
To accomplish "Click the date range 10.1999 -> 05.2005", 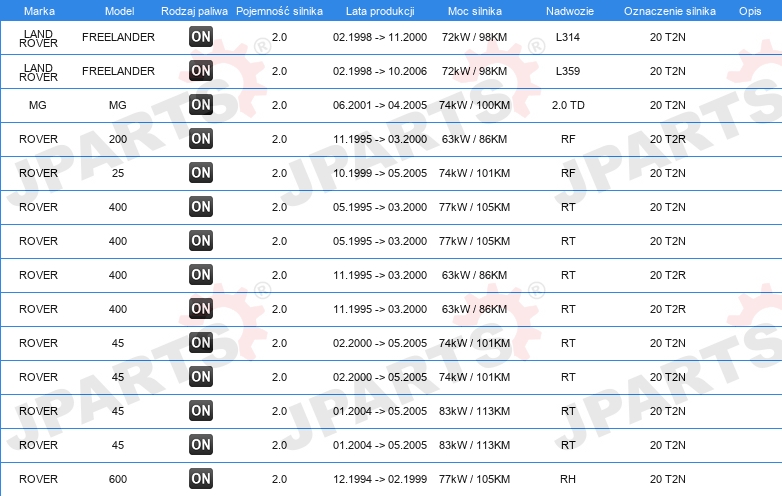I will click(x=380, y=173).
